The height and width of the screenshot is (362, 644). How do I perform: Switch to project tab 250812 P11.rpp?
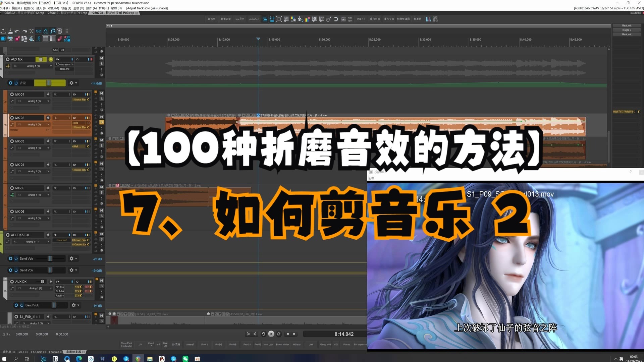67,13
